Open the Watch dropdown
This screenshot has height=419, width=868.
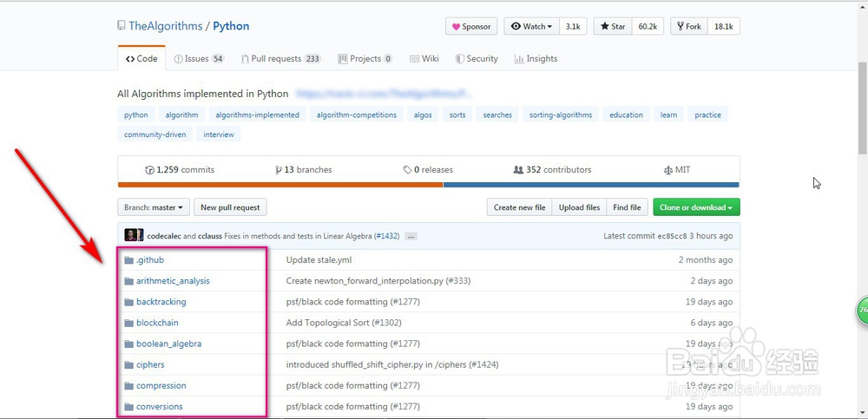point(531,26)
